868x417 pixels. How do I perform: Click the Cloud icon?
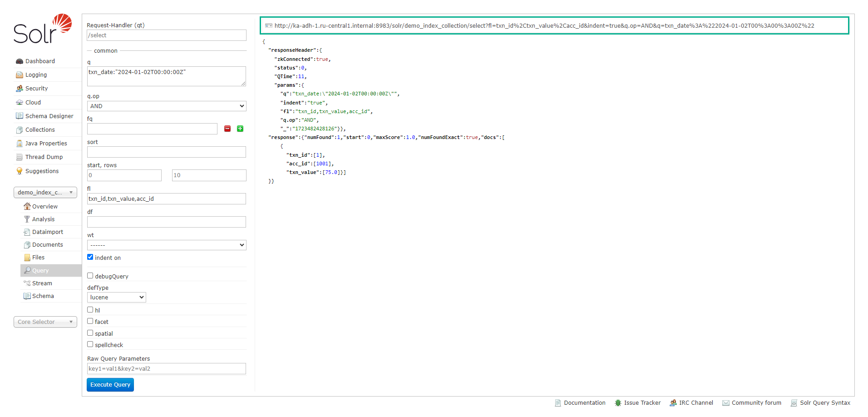20,103
